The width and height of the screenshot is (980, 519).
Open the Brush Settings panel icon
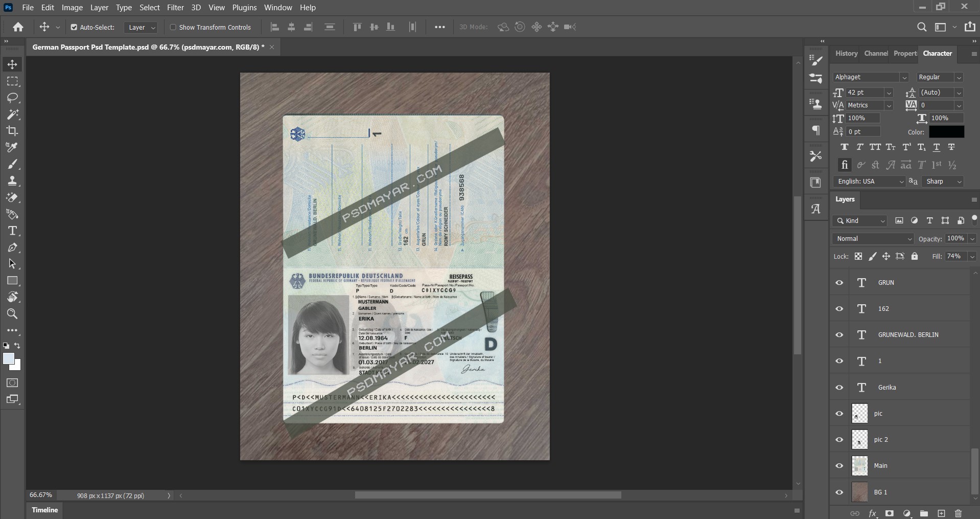[x=816, y=60]
